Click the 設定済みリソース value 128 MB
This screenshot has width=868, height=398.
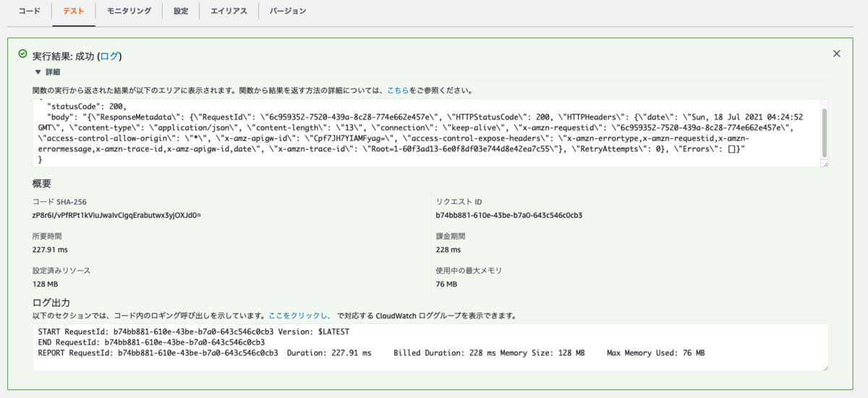click(46, 284)
